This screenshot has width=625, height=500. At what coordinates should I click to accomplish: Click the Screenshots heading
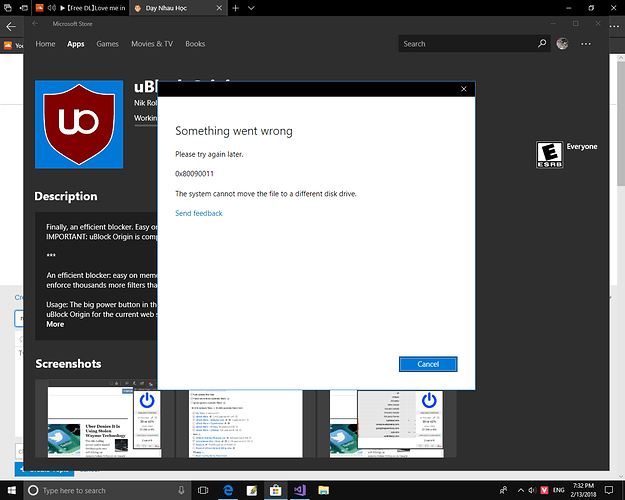point(68,364)
